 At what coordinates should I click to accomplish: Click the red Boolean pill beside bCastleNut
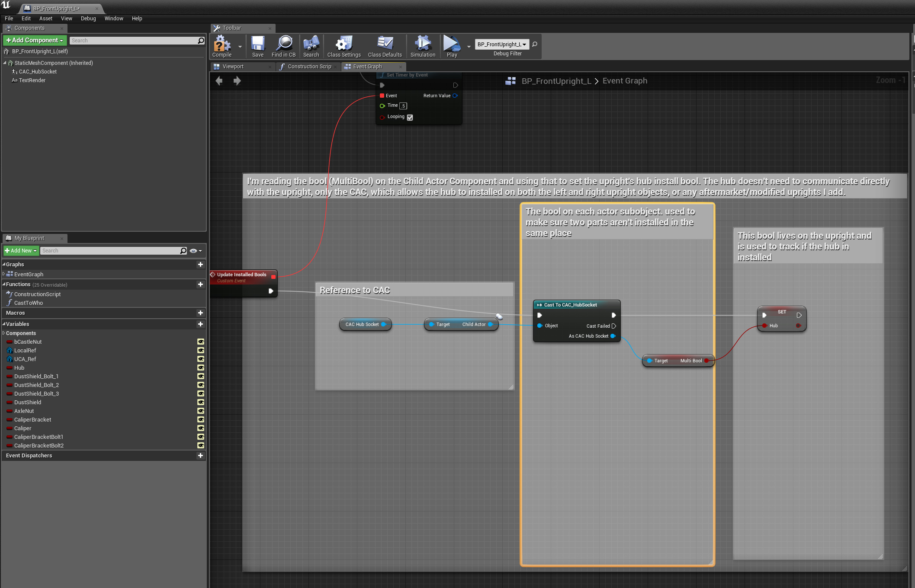click(x=10, y=342)
